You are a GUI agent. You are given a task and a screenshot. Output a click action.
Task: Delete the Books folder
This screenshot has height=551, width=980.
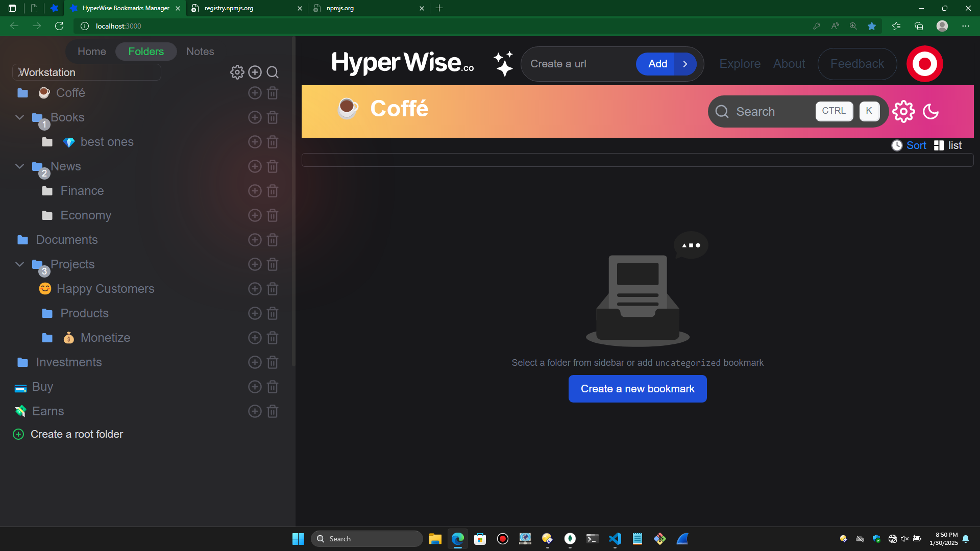point(273,117)
